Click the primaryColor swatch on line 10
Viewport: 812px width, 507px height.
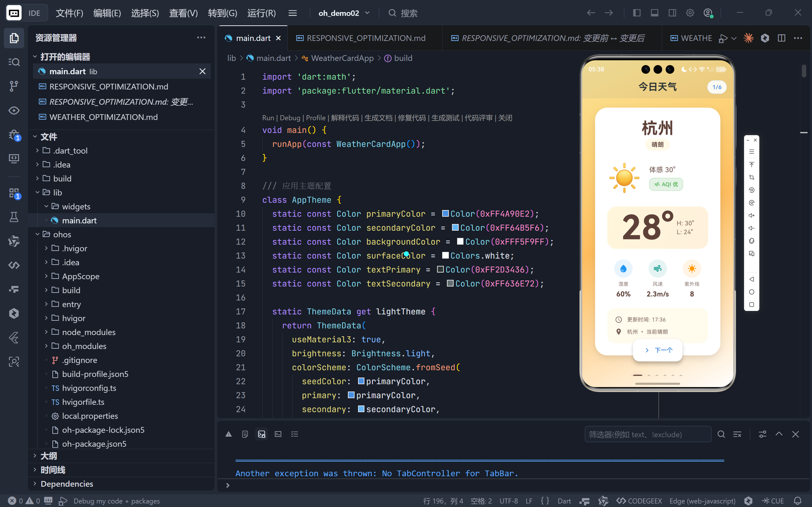[x=445, y=214]
